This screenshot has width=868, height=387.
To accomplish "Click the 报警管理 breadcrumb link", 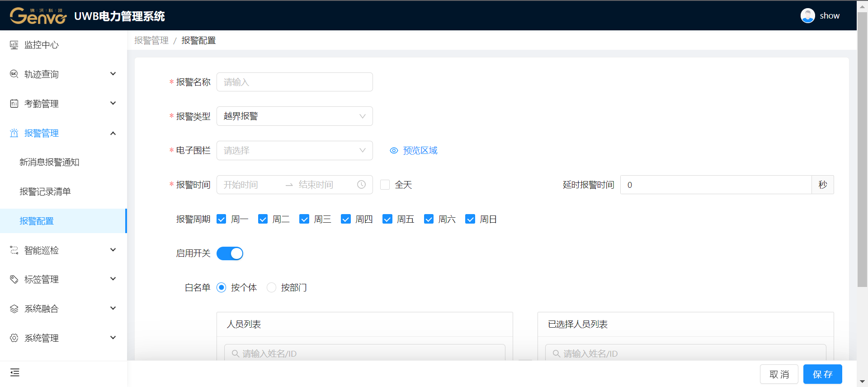I will point(151,41).
